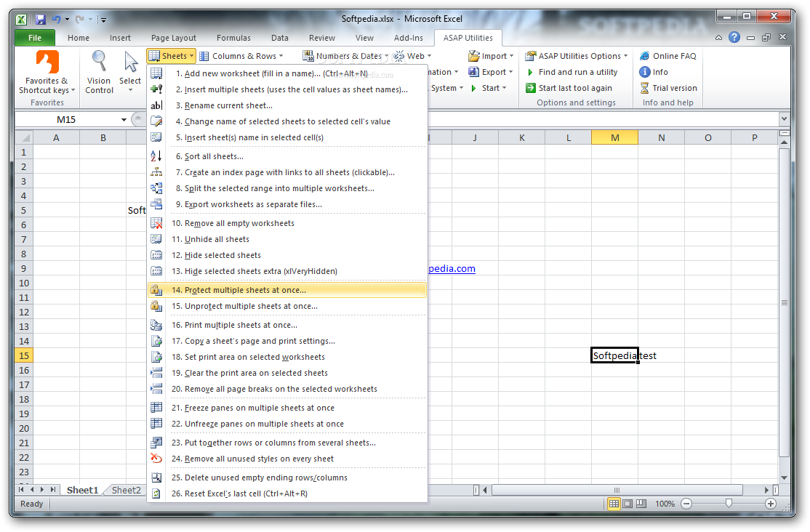This screenshot has width=810, height=532.
Task: Switch to the Formulas tab
Action: click(x=233, y=38)
